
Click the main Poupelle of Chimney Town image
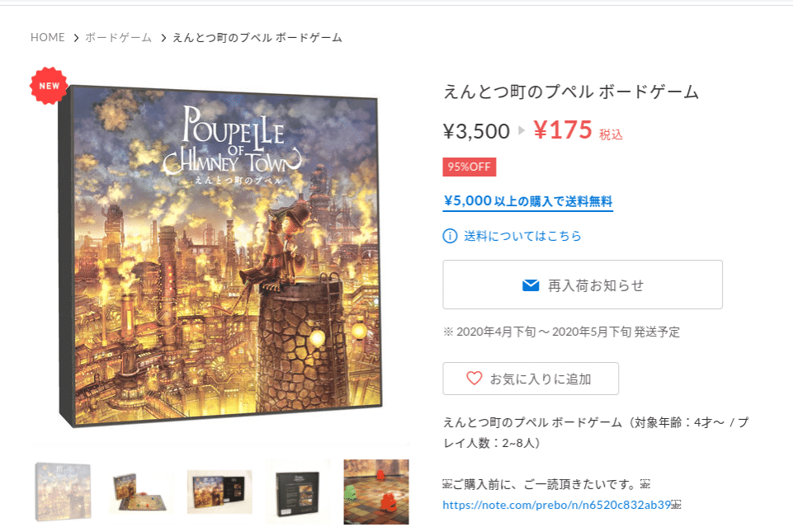[220, 257]
